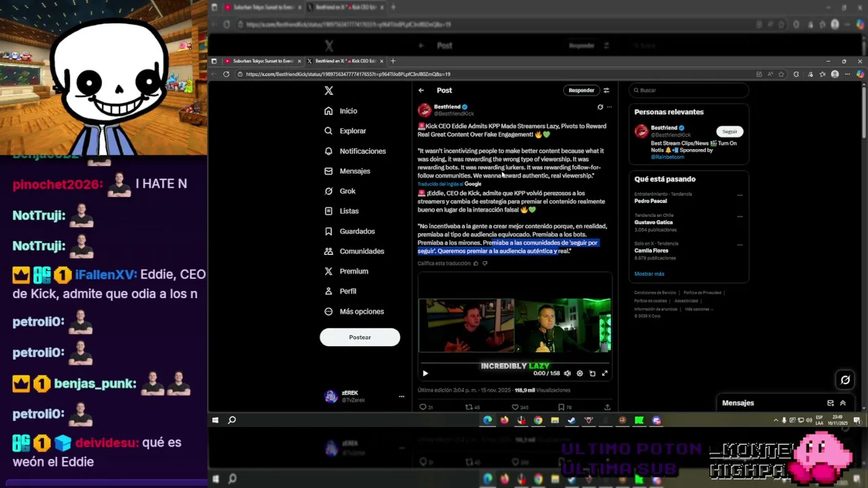
Task: Open Grok in the sidebar
Action: point(340,191)
